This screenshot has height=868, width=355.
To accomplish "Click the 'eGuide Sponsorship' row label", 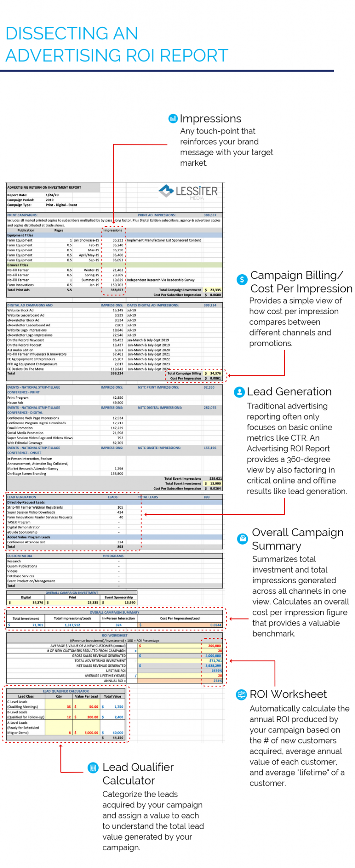I will pyautogui.click(x=22, y=532).
